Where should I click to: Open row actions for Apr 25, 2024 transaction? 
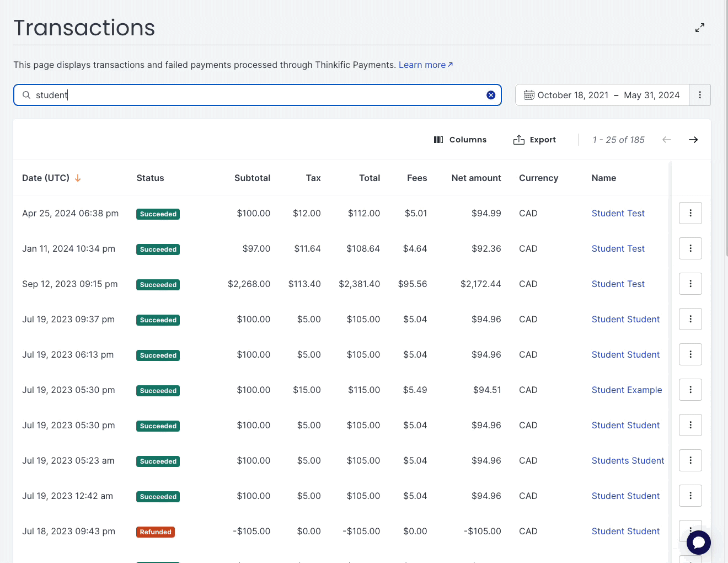(690, 213)
